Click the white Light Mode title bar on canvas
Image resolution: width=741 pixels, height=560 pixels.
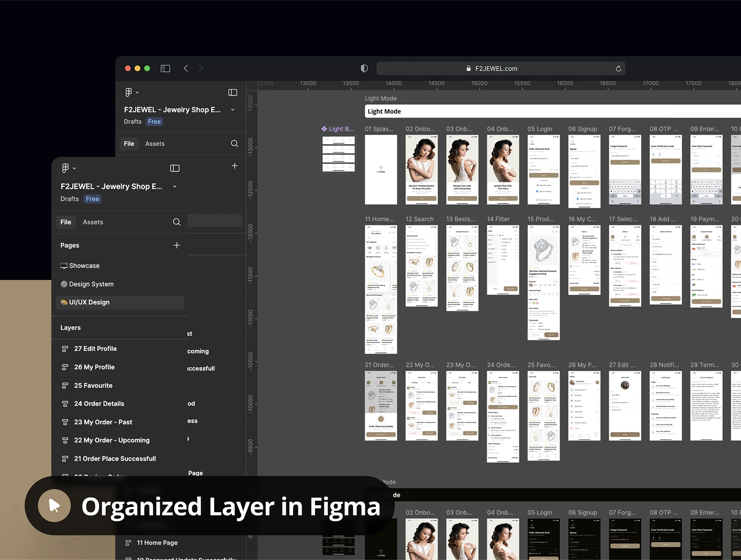point(553,111)
